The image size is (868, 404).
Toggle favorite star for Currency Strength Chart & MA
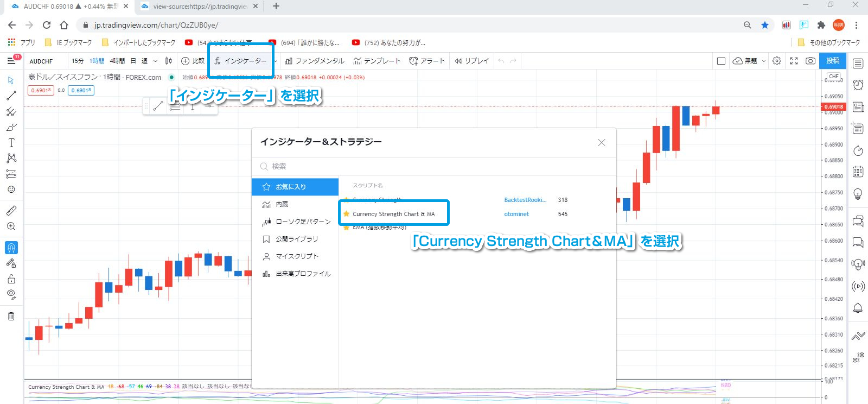346,214
